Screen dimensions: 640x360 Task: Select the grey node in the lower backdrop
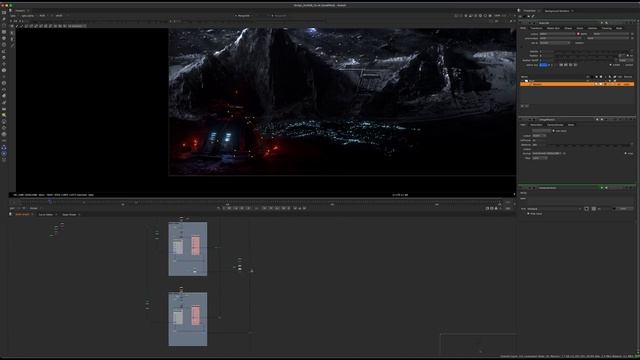178,318
